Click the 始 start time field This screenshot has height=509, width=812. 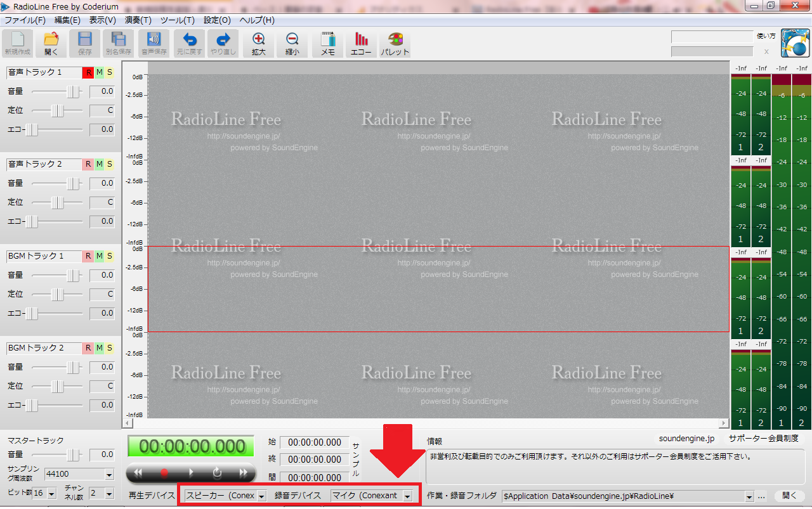click(315, 442)
